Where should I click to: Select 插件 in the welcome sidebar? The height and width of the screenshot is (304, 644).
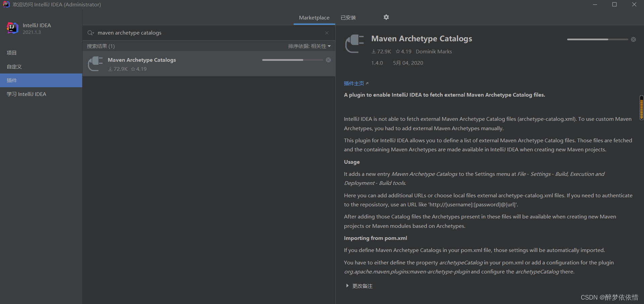point(41,80)
